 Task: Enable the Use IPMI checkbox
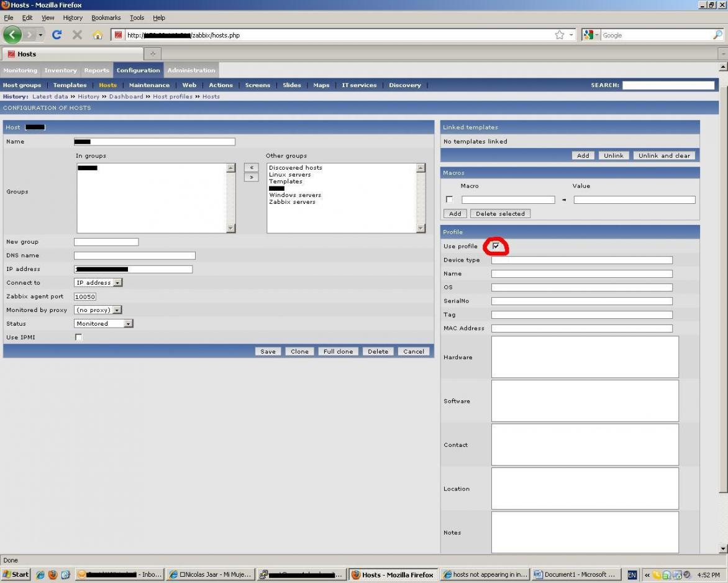click(78, 337)
